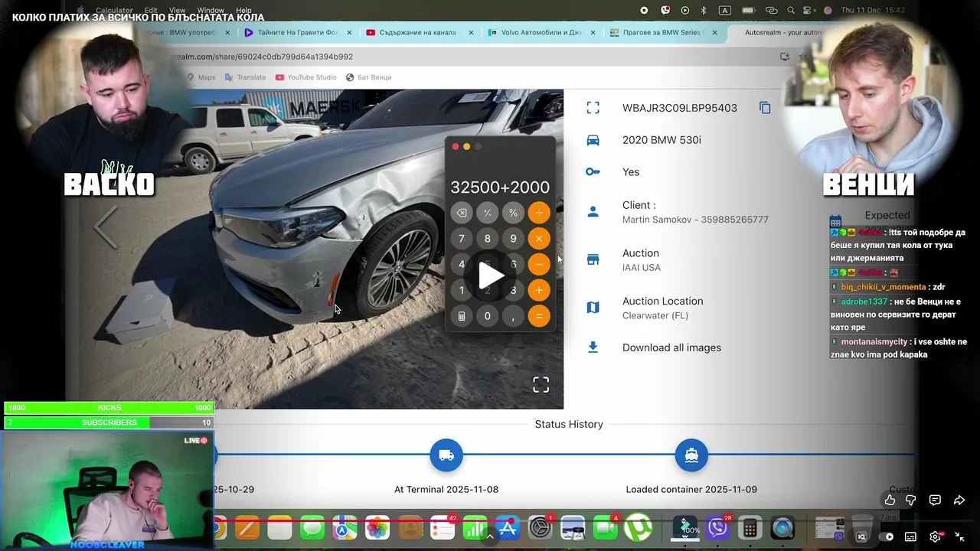Click the calculator equals key
Image resolution: width=980 pixels, height=551 pixels.
539,316
